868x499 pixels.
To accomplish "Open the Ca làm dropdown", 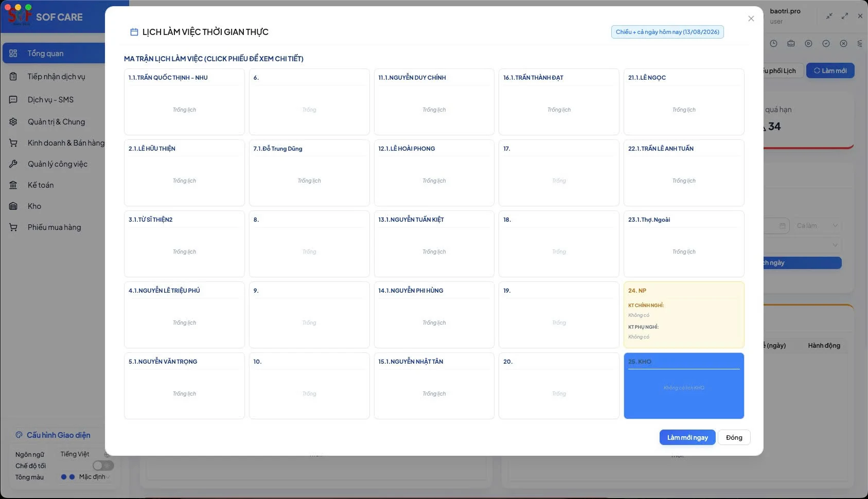I will click(x=818, y=226).
